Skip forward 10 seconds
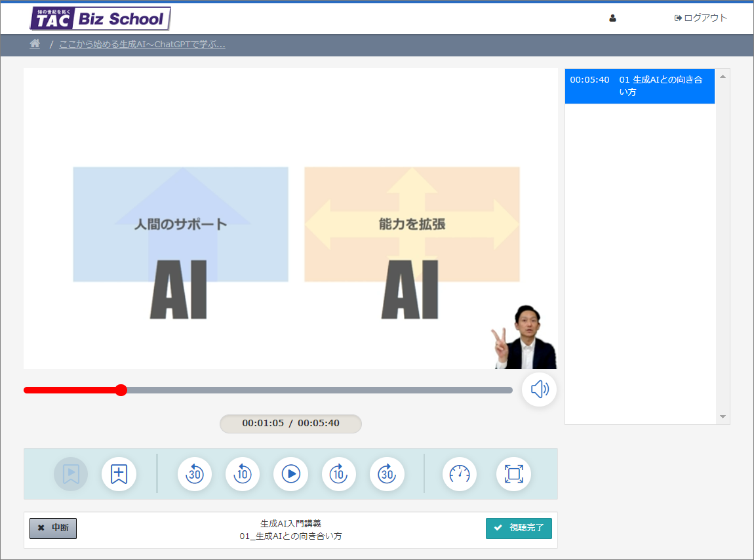754x560 pixels. point(338,474)
